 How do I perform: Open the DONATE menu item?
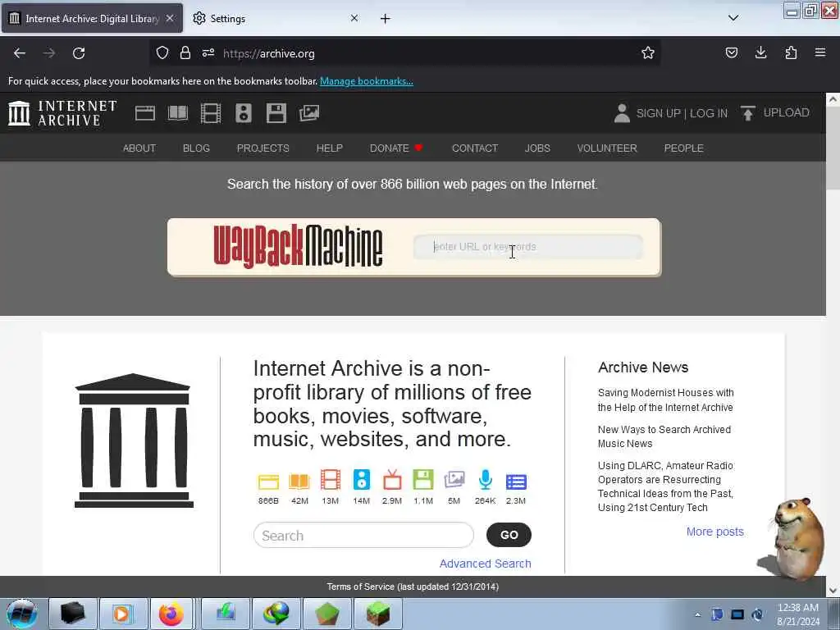tap(396, 148)
